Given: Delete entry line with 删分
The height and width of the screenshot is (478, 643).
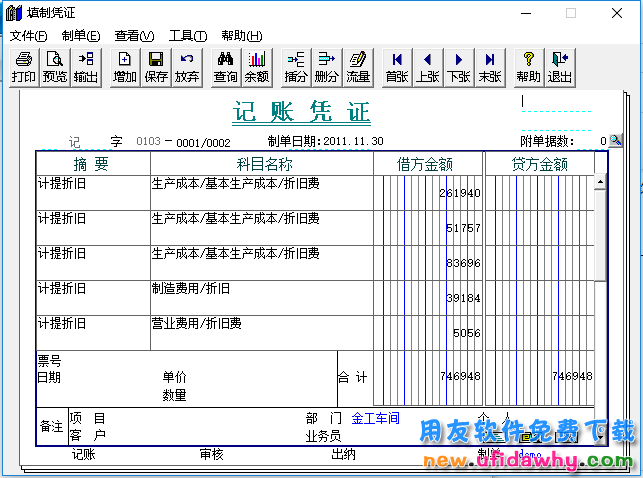Looking at the screenshot, I should point(327,67).
